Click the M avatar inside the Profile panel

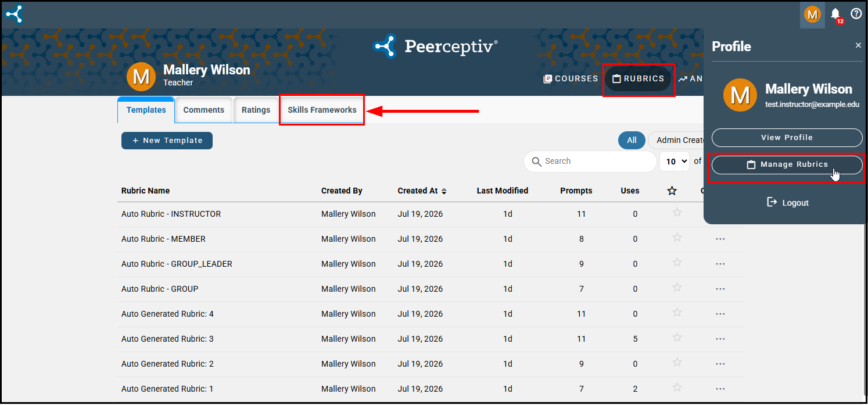(x=740, y=95)
